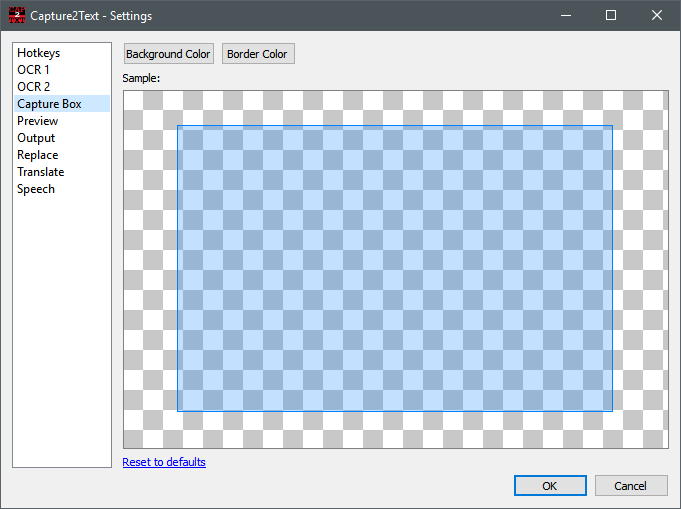Minimize the Settings window

(x=565, y=15)
